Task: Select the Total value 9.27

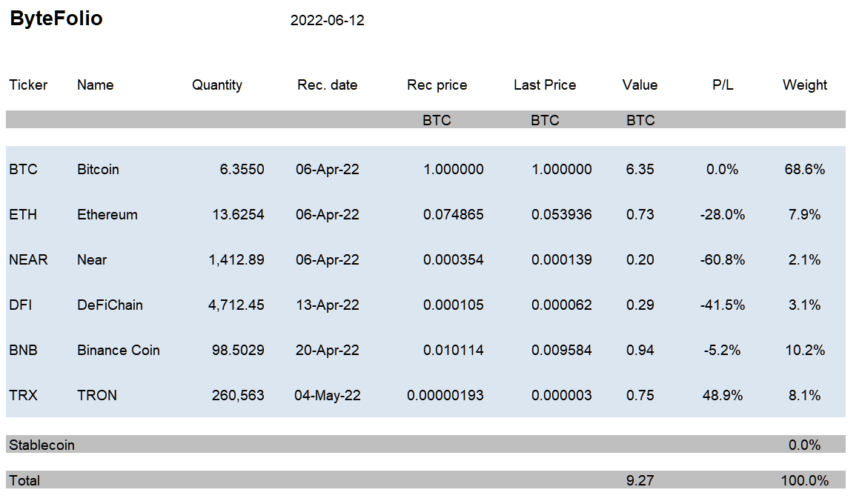Action: coord(640,480)
